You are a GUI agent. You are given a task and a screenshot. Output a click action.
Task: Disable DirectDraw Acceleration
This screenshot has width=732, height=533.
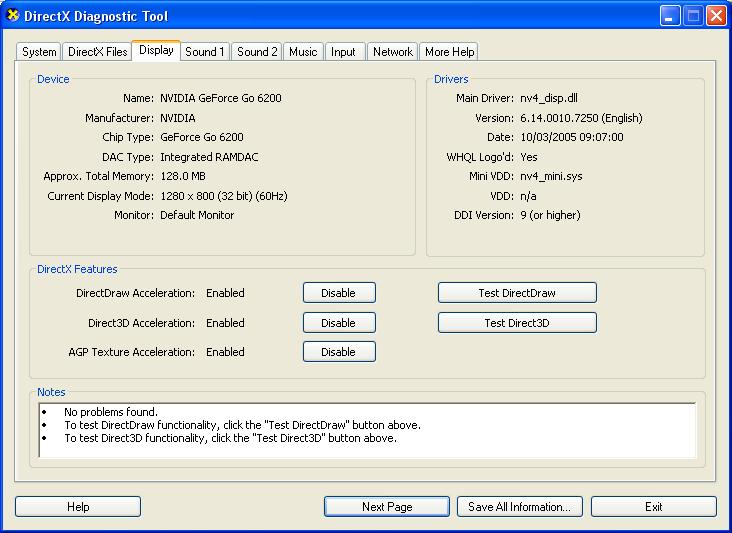pos(339,293)
